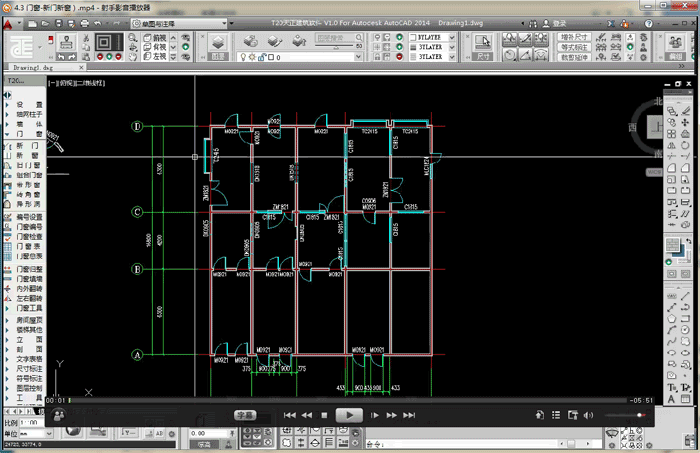Open the 单位 units dropdown at bottom left

tap(49, 433)
